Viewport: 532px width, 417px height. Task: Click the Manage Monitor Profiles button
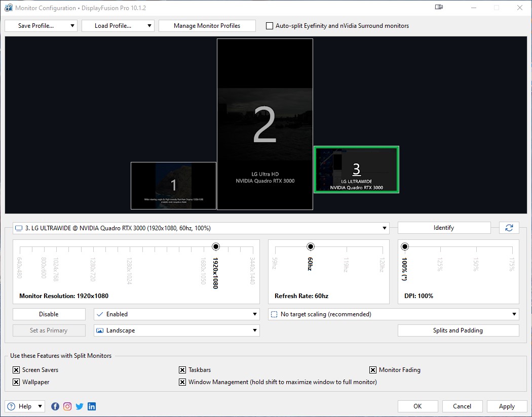[207, 26]
